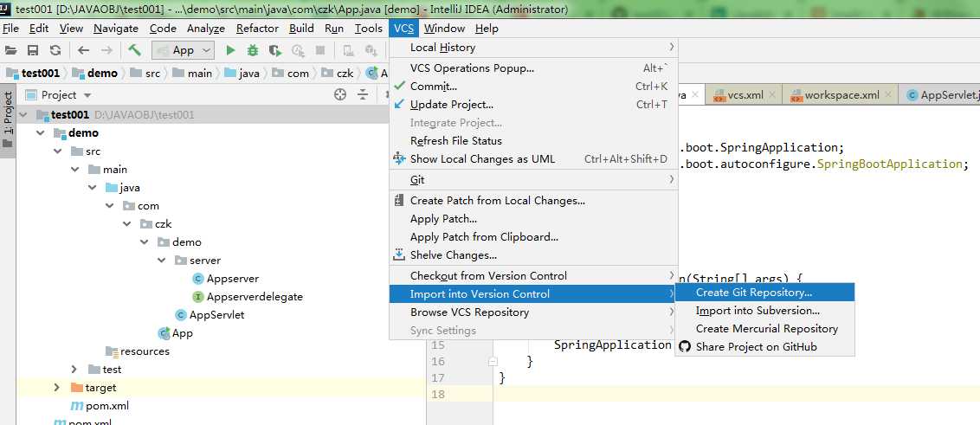Switch to the vcs.xml editor tab
Viewport: 980px width, 425px height.
pos(745,95)
